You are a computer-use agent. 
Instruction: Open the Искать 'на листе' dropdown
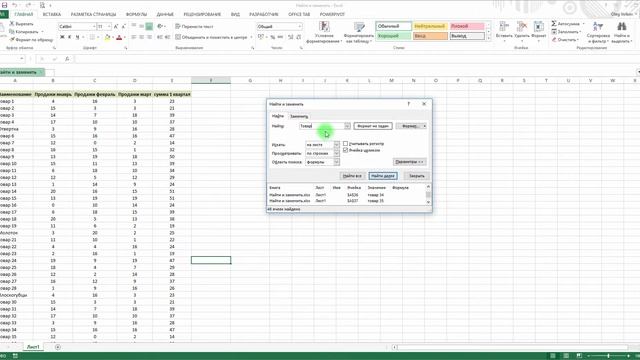[336, 144]
